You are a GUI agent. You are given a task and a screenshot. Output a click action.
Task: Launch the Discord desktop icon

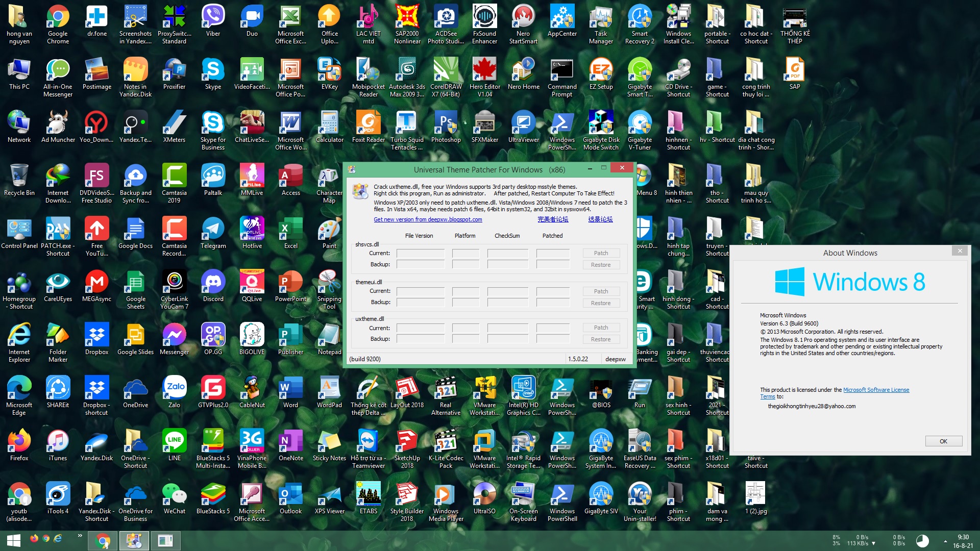pyautogui.click(x=213, y=286)
